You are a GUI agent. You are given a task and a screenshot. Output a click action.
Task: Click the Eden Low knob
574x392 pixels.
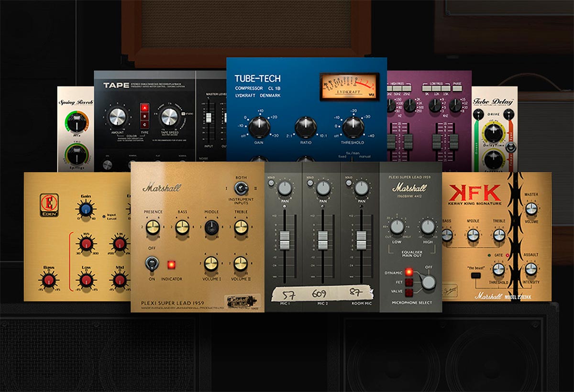86,280
